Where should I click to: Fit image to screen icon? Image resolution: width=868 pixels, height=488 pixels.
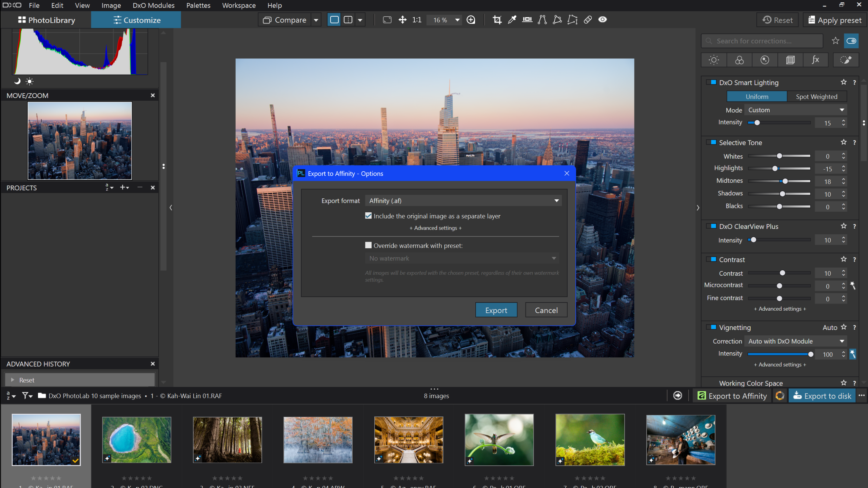tap(387, 20)
